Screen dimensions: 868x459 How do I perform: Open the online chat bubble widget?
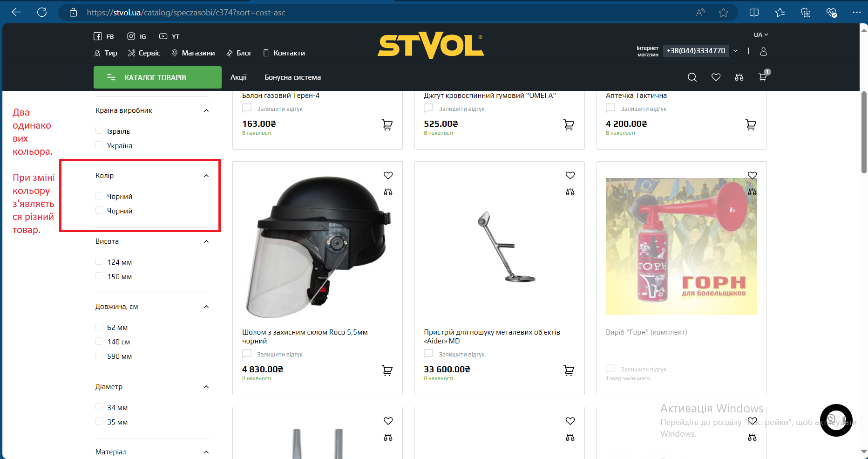(x=836, y=420)
